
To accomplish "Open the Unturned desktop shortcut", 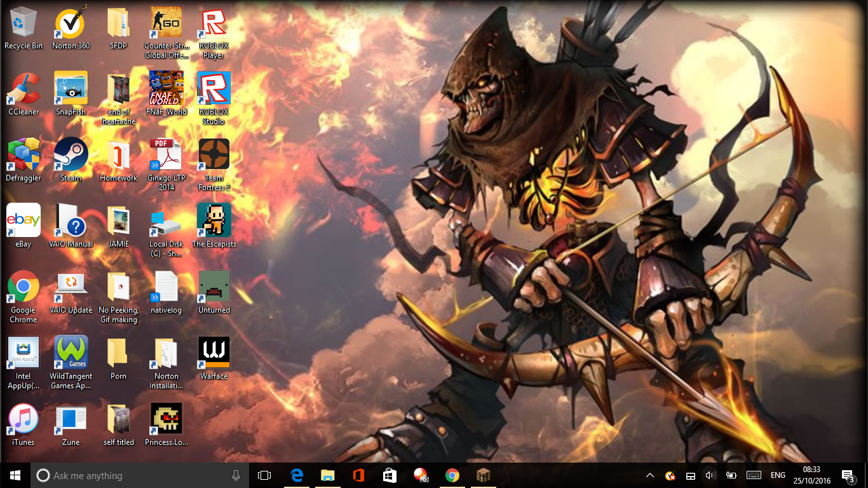I will pyautogui.click(x=214, y=287).
